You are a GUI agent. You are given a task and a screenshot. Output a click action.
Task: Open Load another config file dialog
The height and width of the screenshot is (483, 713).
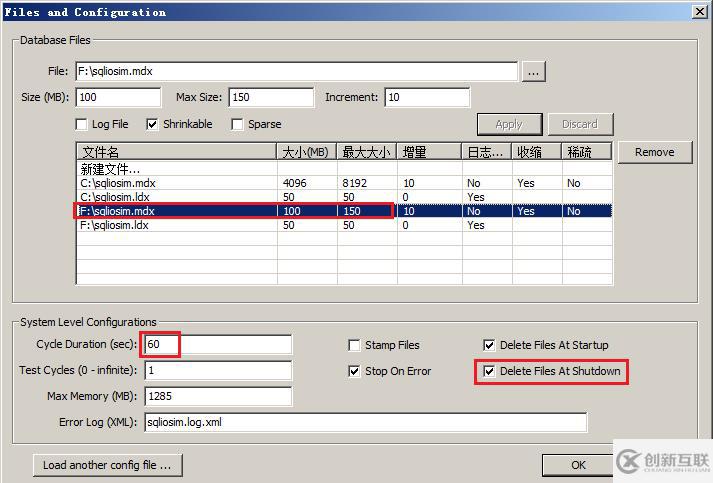pos(108,465)
